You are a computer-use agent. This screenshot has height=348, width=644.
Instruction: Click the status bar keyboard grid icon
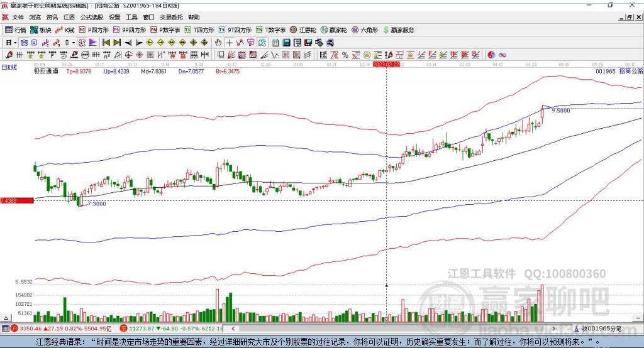click(x=5, y=329)
